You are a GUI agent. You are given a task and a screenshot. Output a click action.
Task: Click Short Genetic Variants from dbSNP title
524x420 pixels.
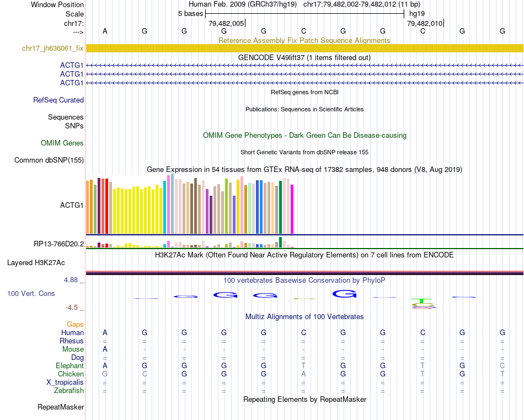[x=304, y=152]
